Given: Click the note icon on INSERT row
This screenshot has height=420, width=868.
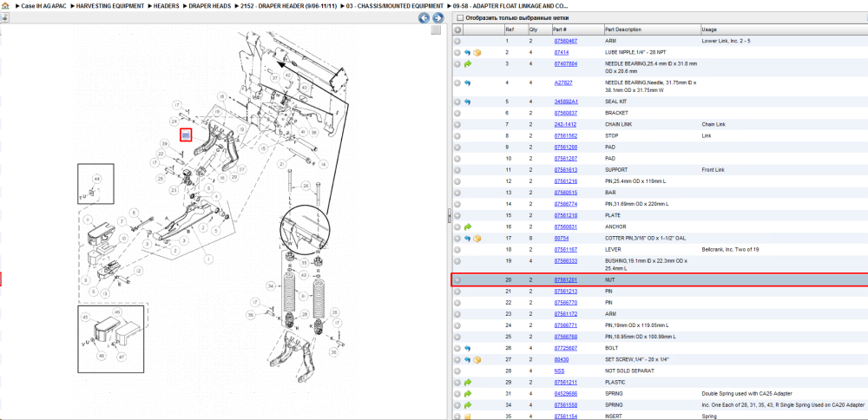Looking at the screenshot, I should point(467,417).
